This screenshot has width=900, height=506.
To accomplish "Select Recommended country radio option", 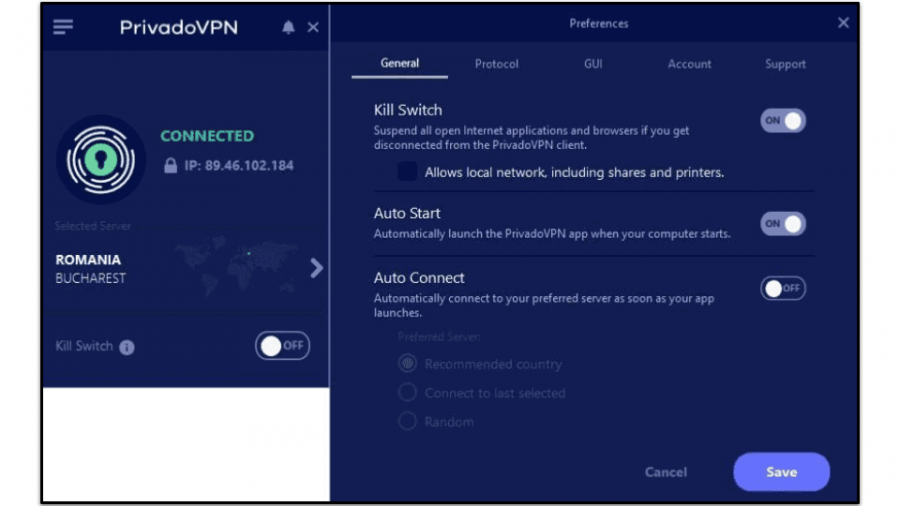I will point(407,364).
